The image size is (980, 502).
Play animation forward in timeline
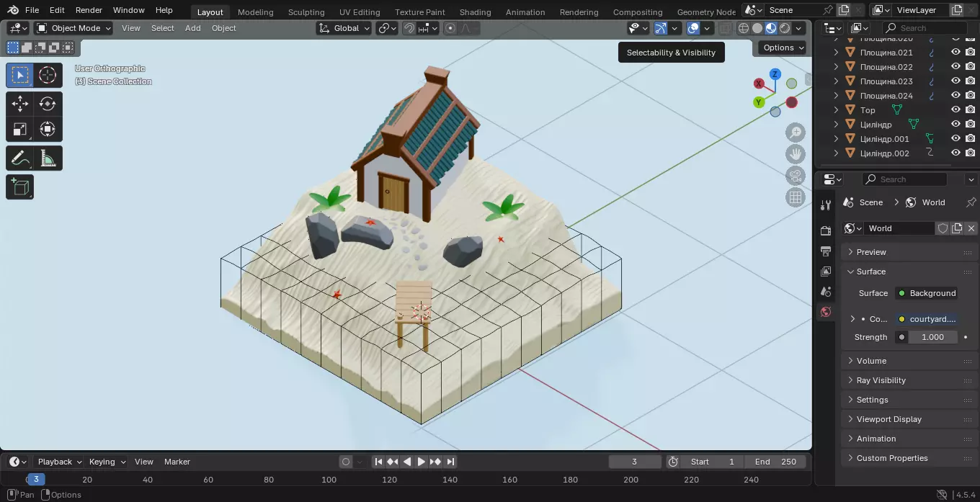422,462
